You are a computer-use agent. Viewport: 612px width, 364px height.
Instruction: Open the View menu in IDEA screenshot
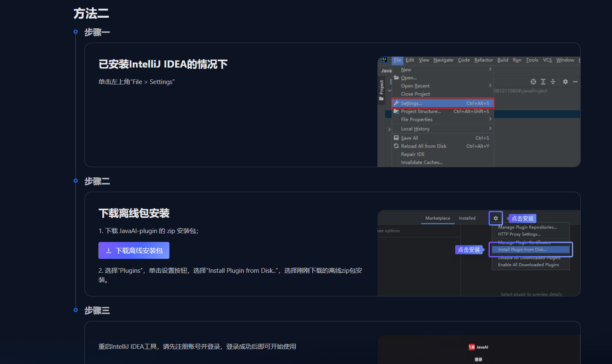click(424, 60)
